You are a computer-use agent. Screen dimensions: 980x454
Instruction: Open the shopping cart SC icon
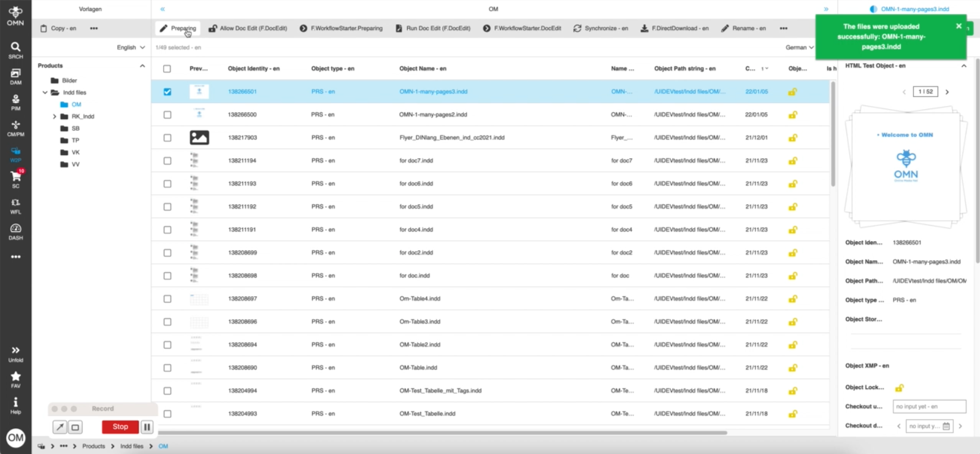15,179
